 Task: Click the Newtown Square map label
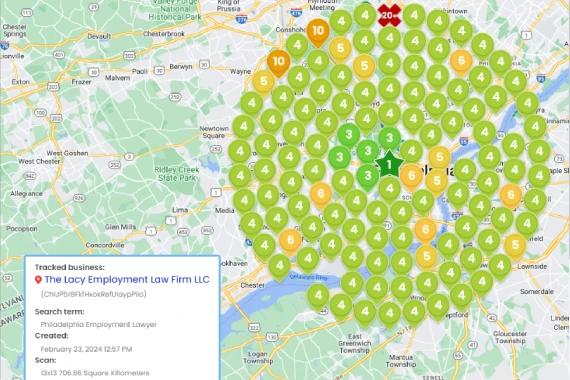(214, 132)
